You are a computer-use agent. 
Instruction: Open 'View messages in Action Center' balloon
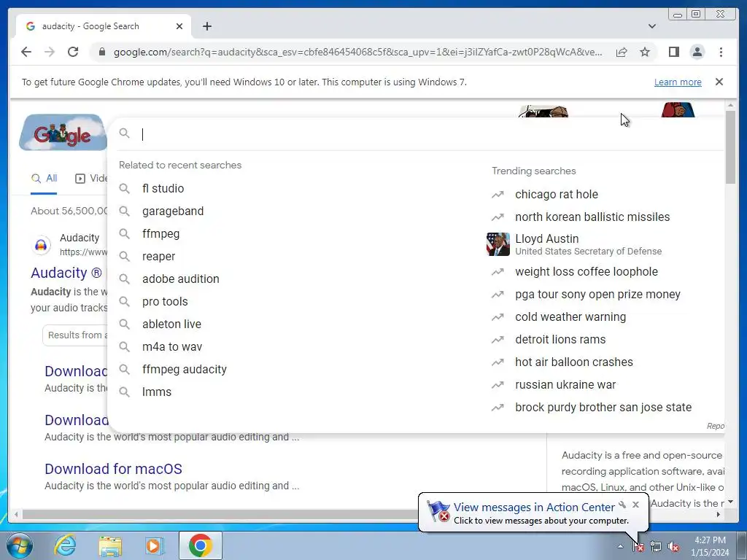click(533, 507)
